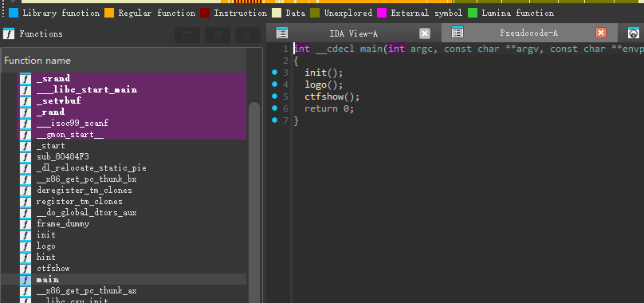The width and height of the screenshot is (644, 303).
Task: Toggle breakpoint dot on line 4
Action: coord(274,85)
